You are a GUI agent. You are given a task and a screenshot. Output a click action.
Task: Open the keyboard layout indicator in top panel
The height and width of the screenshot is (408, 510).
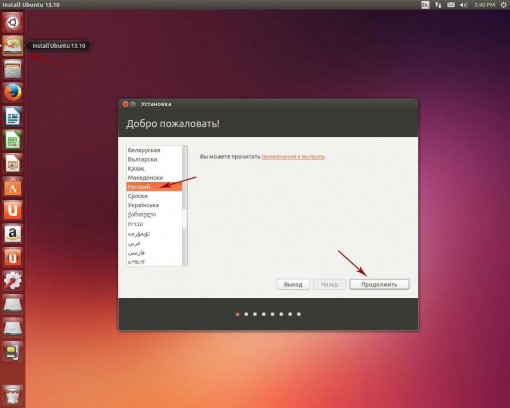coord(425,5)
